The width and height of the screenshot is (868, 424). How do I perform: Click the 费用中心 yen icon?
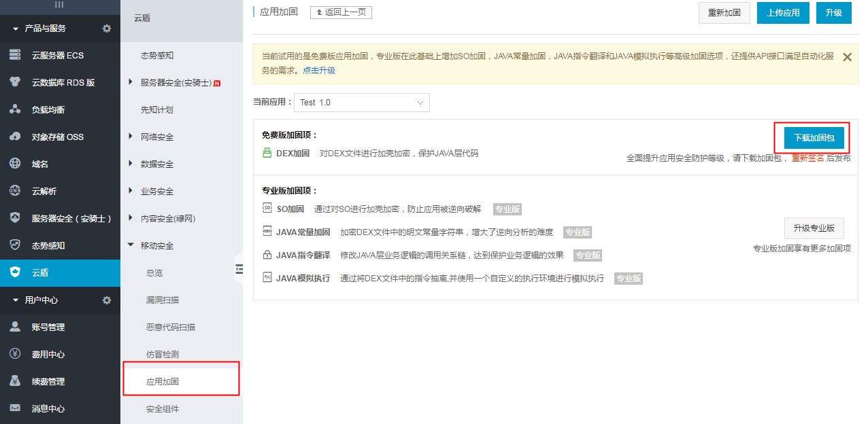(x=15, y=354)
